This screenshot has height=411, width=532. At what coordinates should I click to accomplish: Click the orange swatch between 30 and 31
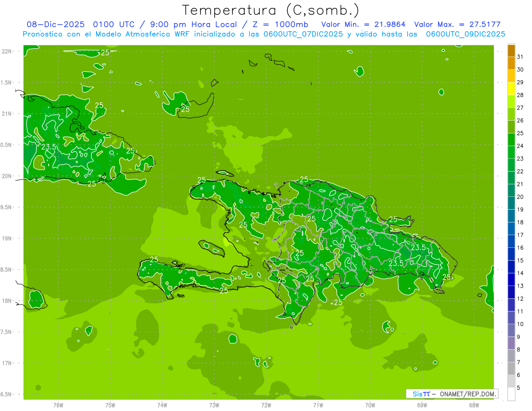pyautogui.click(x=511, y=63)
